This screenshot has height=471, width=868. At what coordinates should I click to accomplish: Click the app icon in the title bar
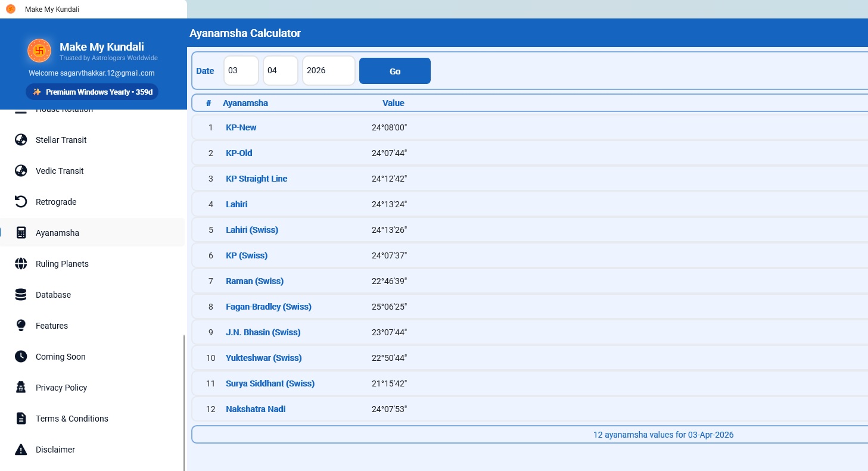[x=11, y=9]
